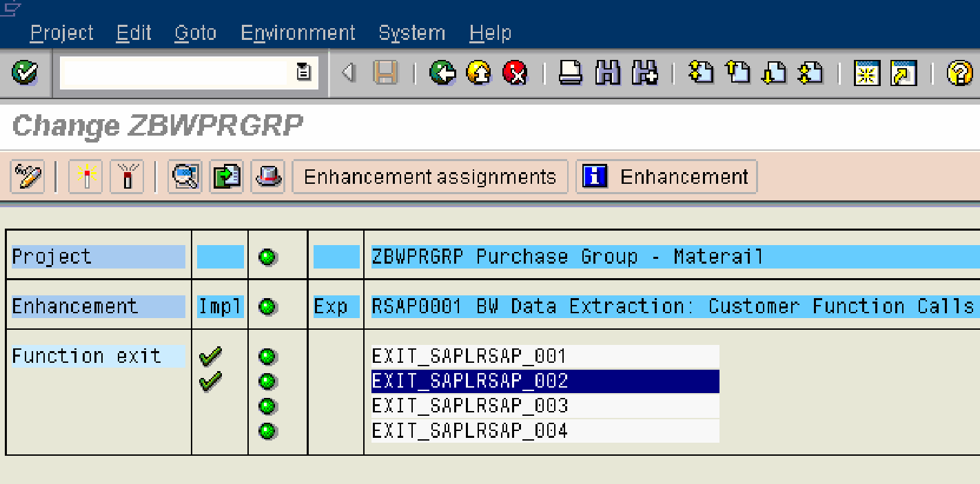
Task: Click implemented checkmark for EXIT_SAPLRSAP_002
Action: click(x=211, y=381)
